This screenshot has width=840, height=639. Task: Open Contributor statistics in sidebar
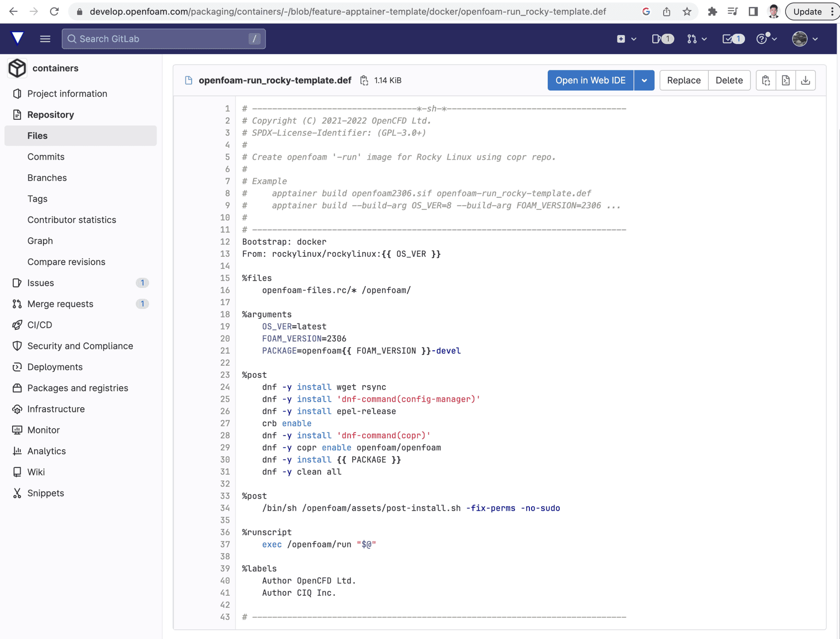pyautogui.click(x=72, y=220)
